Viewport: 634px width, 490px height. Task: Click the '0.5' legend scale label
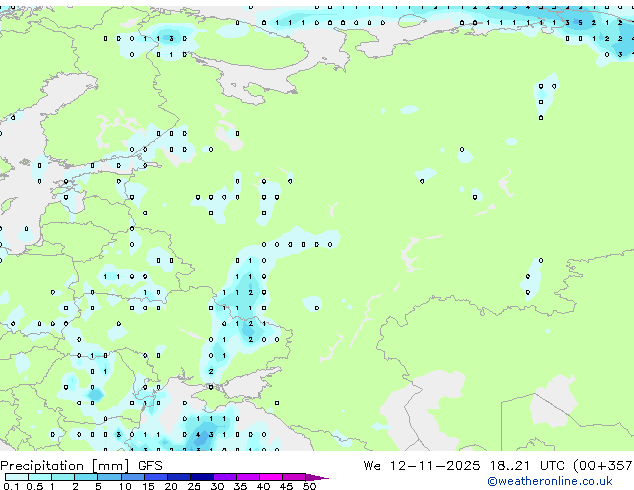pos(34,486)
